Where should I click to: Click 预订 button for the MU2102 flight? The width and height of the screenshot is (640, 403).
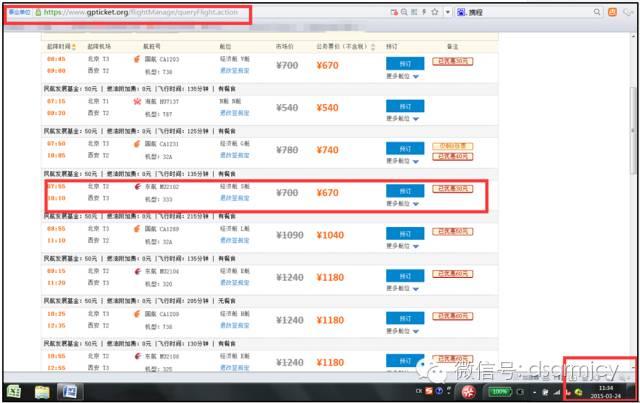(x=404, y=190)
